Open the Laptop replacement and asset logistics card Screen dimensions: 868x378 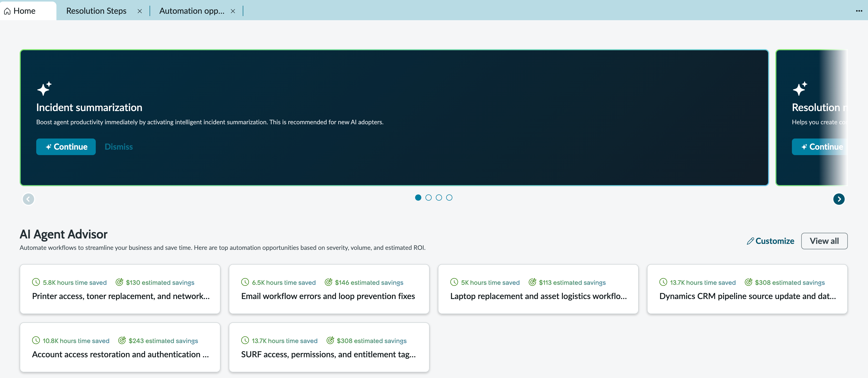[538, 289]
